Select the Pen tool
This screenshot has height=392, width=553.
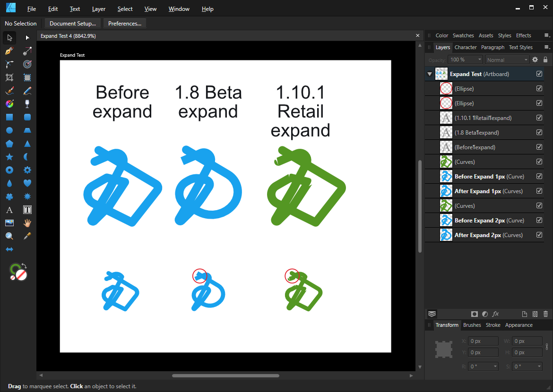coord(9,51)
